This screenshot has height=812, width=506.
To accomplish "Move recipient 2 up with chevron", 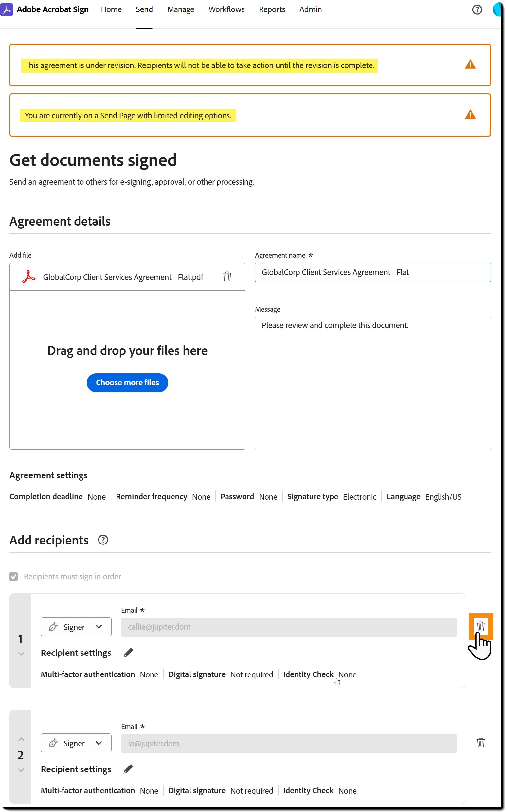I will (x=21, y=739).
